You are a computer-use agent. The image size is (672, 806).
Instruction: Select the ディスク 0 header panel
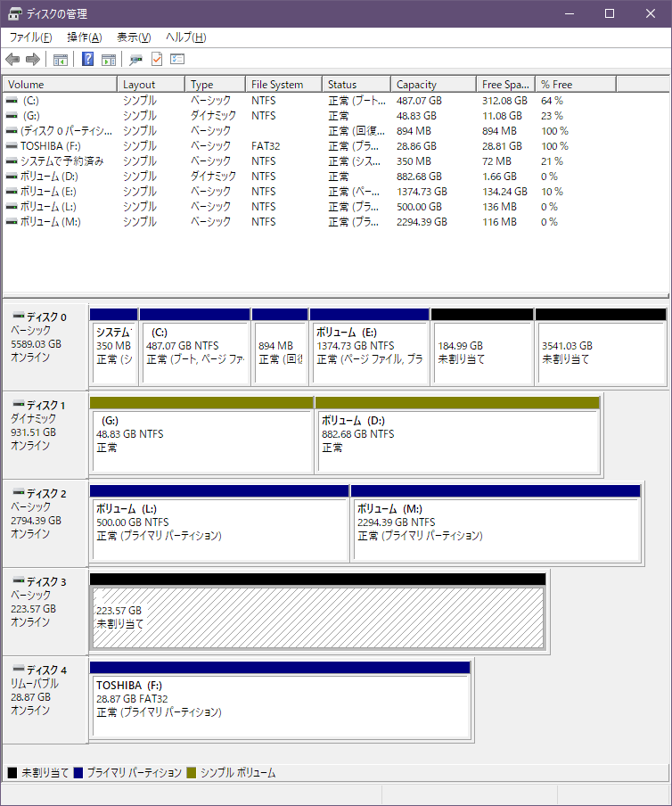45,347
